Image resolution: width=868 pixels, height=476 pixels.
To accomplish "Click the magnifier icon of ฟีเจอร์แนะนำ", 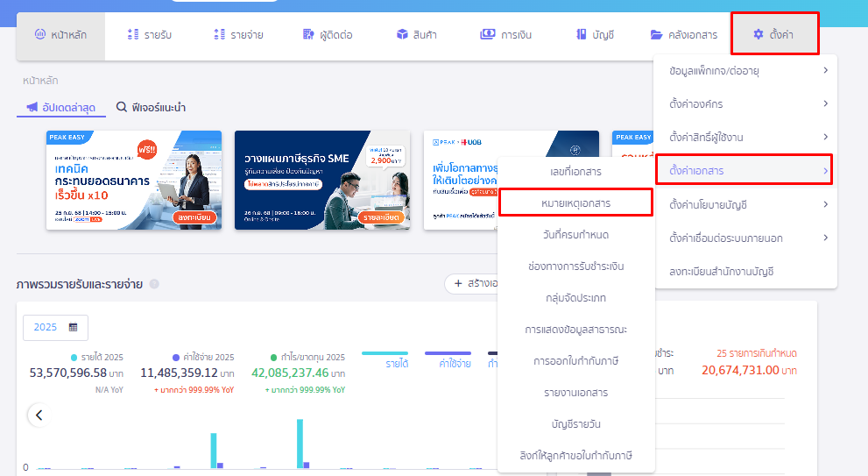I will 121,106.
